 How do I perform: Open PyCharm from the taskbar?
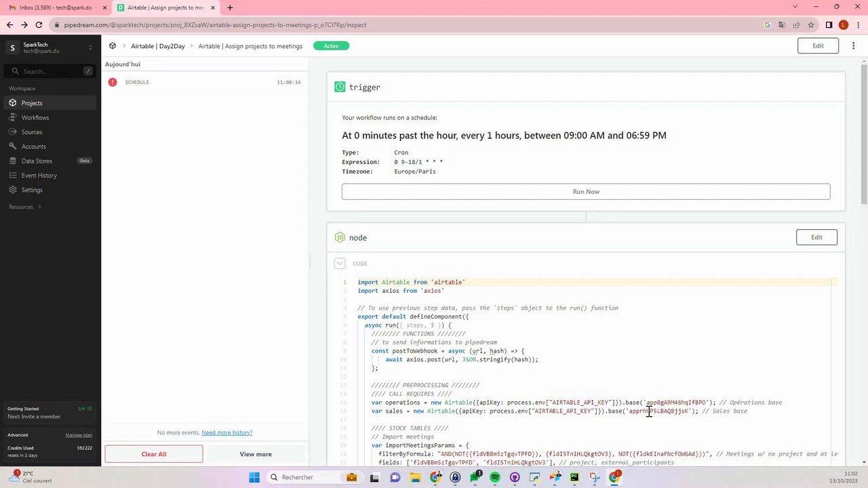coord(575,477)
